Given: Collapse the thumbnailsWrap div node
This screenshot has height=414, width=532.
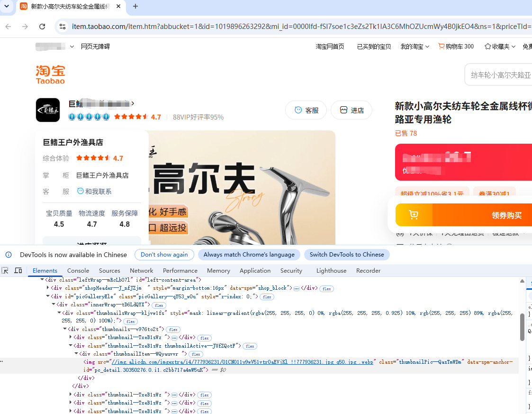Looking at the screenshot, I should click(x=59, y=313).
